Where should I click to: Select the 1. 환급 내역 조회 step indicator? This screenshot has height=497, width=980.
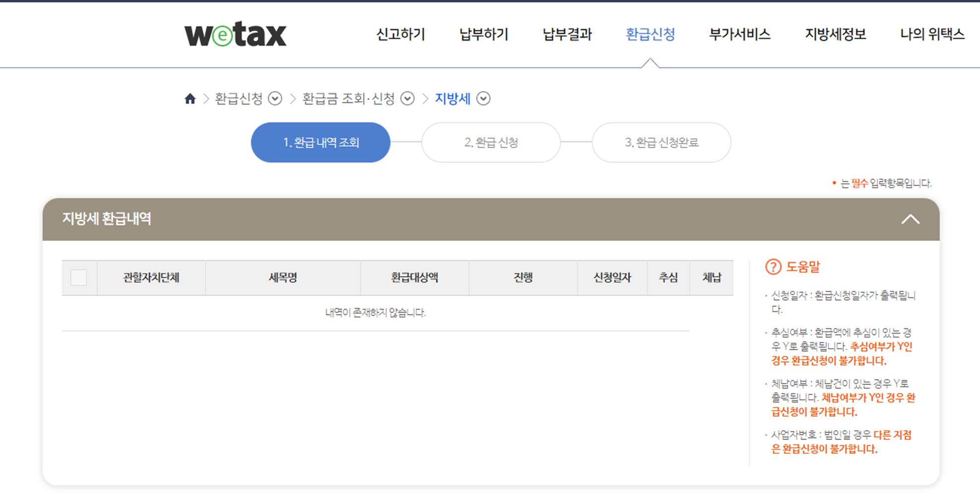320,142
